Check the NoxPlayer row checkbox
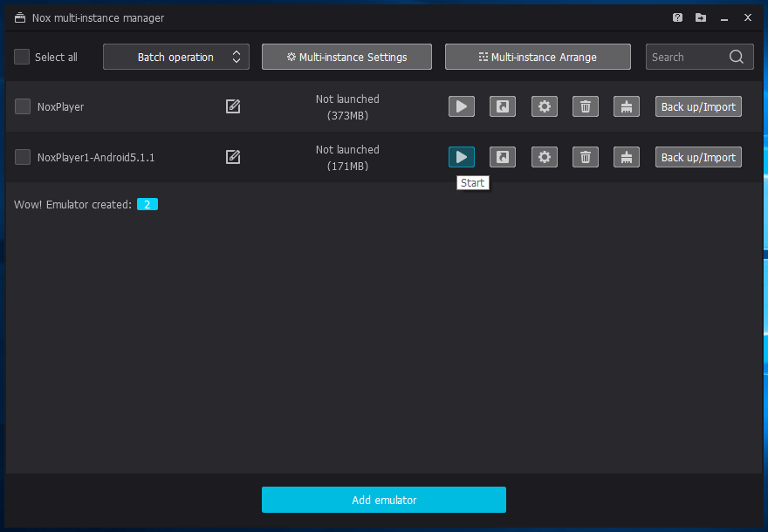Screen dimensions: 768x532 tap(23, 106)
